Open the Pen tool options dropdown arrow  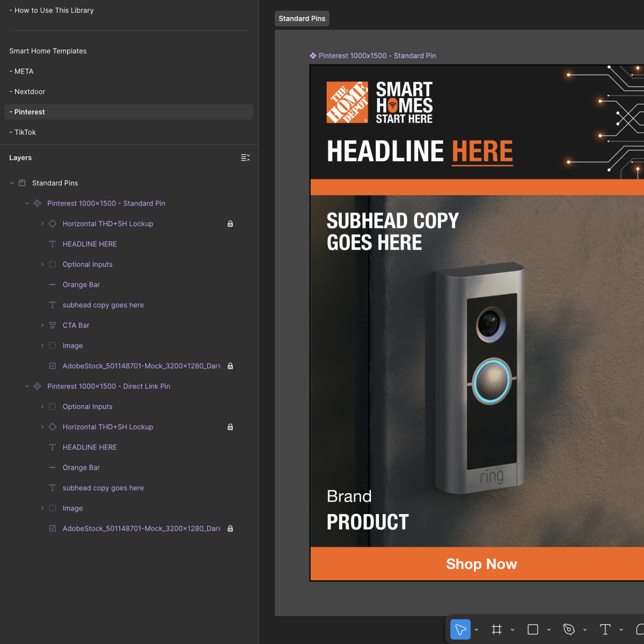tap(585, 630)
